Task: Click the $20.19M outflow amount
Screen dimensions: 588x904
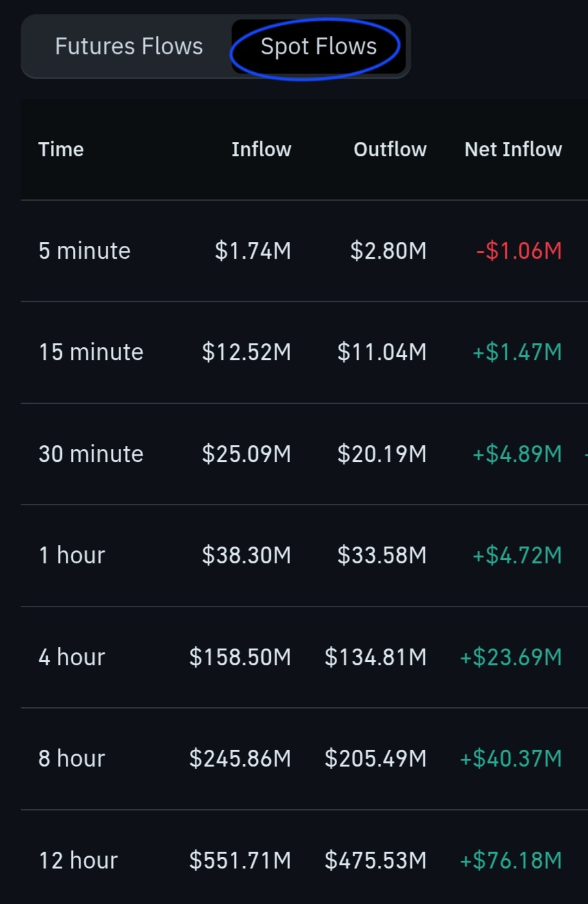Action: point(382,454)
